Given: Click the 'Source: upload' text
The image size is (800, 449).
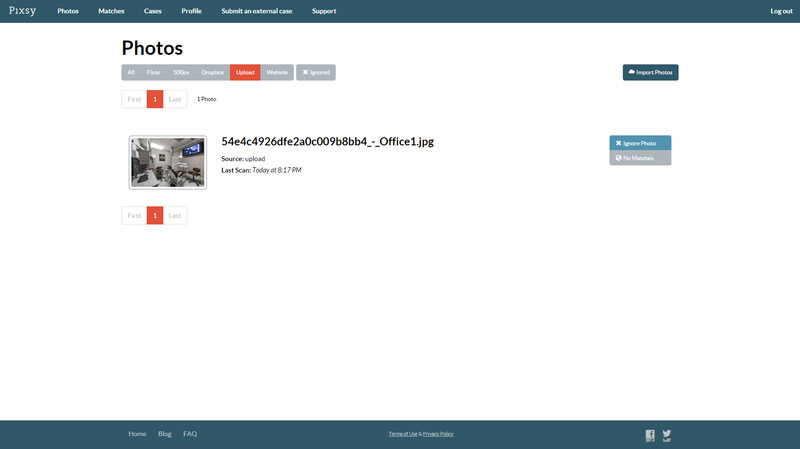Looking at the screenshot, I should pyautogui.click(x=243, y=159).
